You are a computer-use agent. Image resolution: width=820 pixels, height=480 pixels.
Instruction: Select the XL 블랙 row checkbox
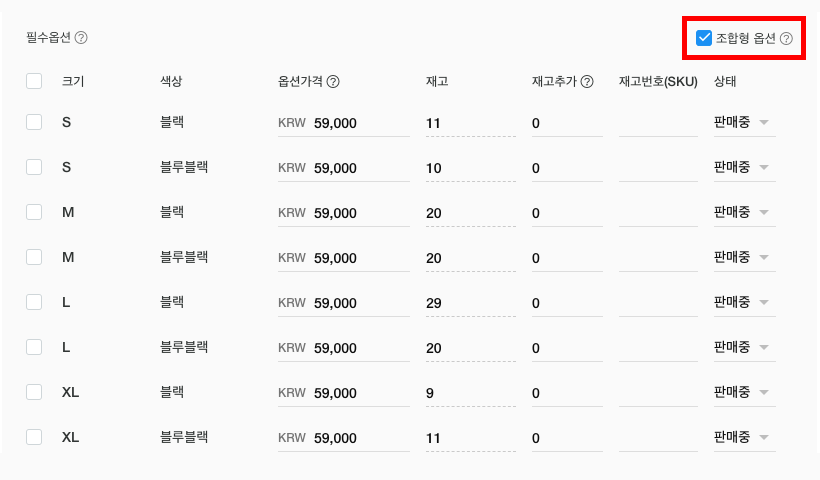tap(34, 392)
